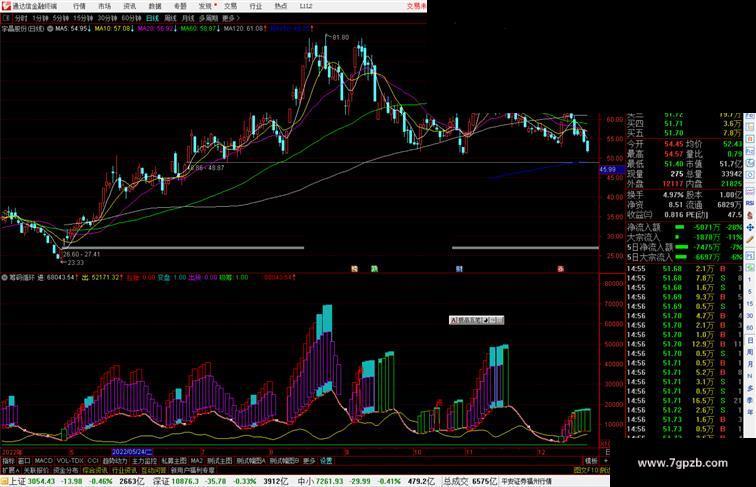This screenshot has height=487, width=756.
Task: Click the 日 sidebar period shortcut
Action: click(x=750, y=340)
